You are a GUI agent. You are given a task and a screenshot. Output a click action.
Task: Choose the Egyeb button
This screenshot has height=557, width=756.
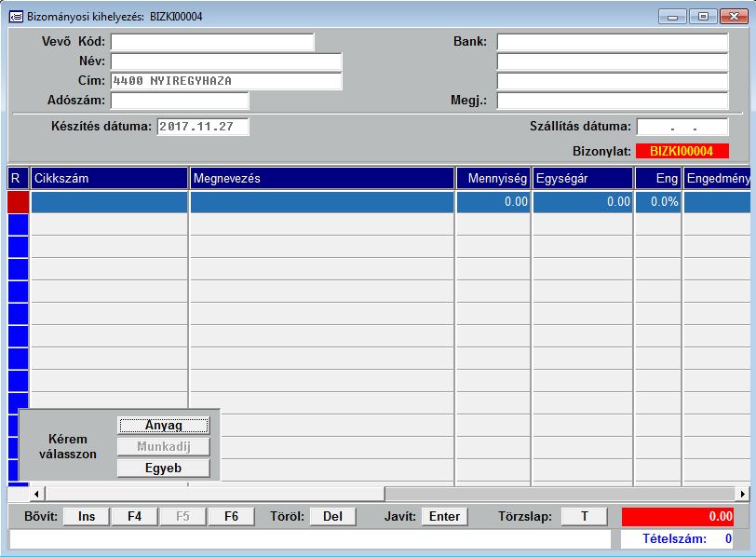point(164,468)
